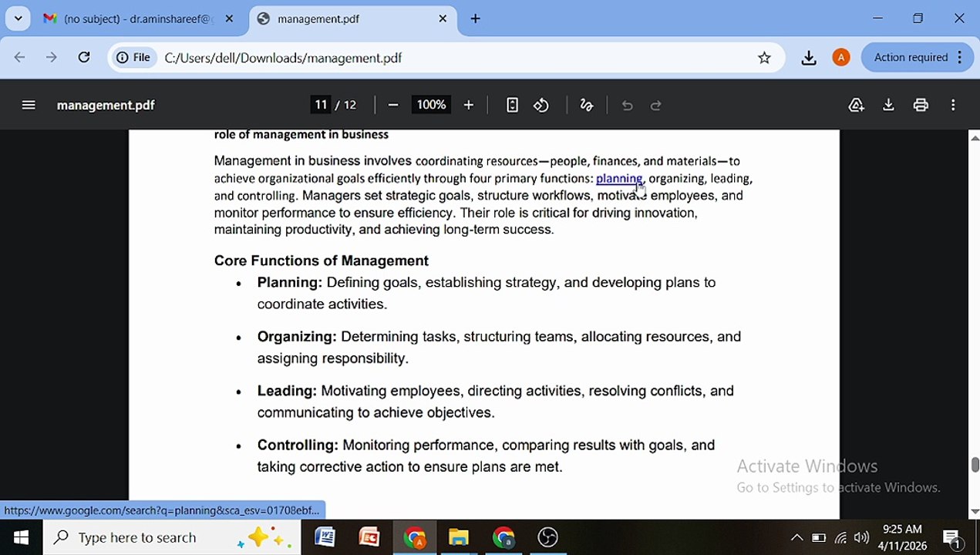Open the red recorder app on taskbar
Screen dimensions: 980x555
(369, 537)
